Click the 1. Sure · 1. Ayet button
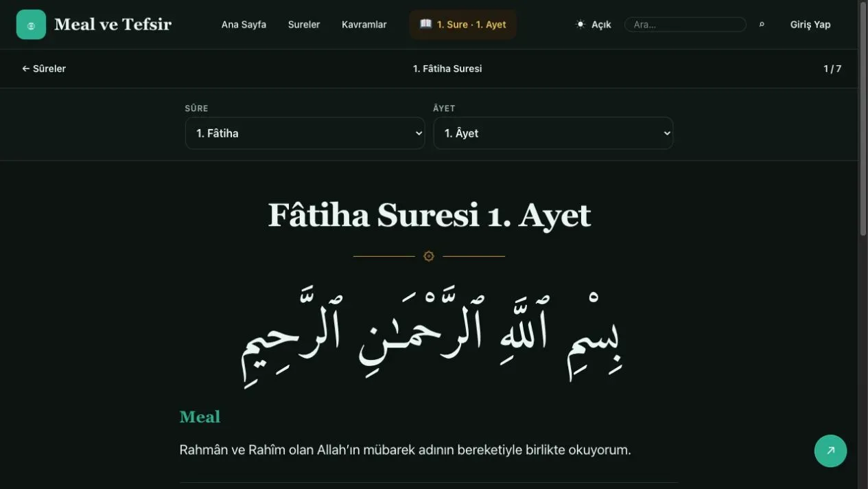868x489 pixels. coord(462,25)
